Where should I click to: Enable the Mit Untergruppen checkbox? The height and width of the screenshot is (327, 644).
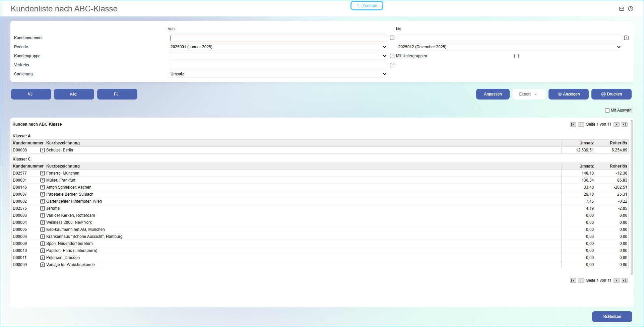516,56
